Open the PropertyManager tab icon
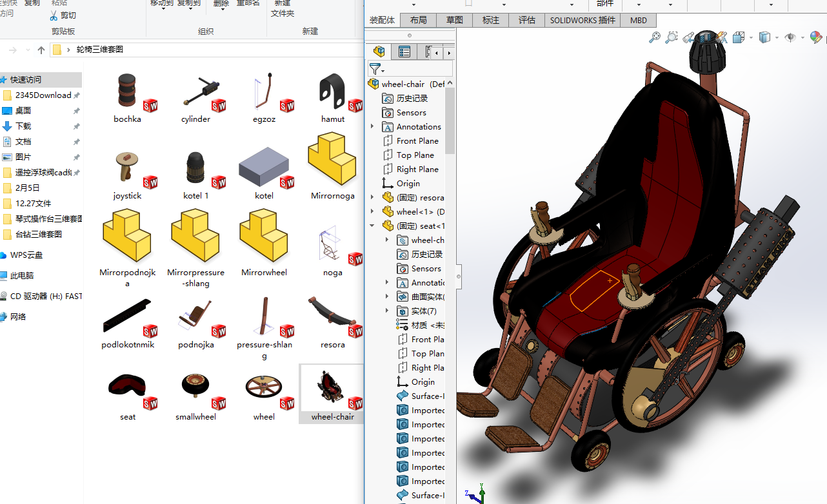Viewport: 827px width, 504px height. tap(404, 52)
